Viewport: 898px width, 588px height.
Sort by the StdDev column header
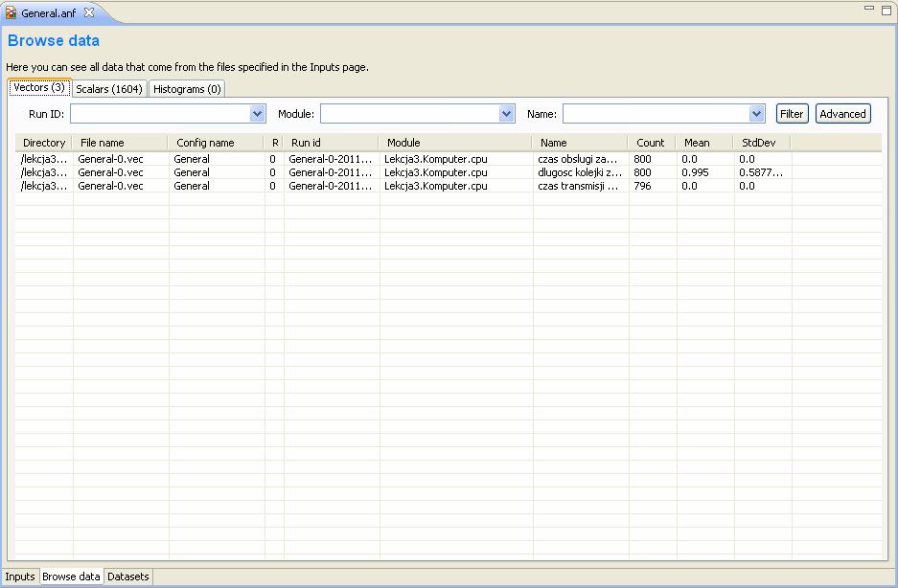click(x=763, y=143)
